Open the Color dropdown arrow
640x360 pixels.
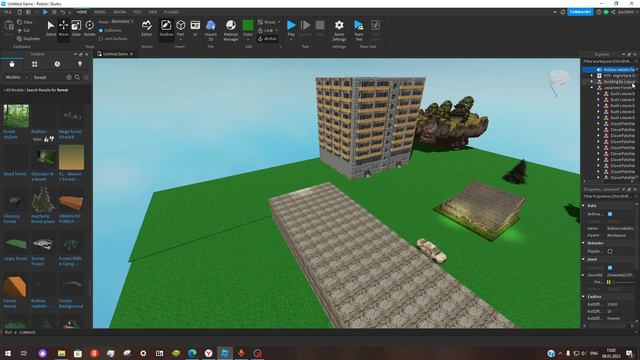pos(248,40)
